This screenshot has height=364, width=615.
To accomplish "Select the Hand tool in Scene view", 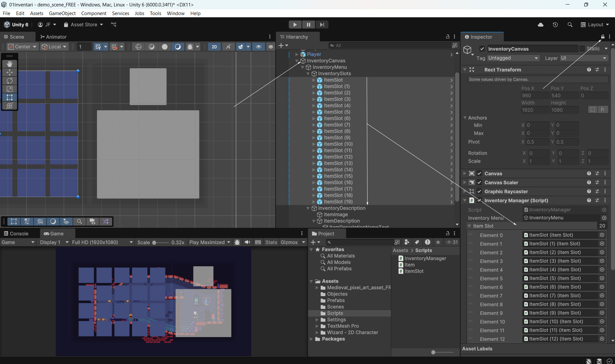I will pos(10,64).
